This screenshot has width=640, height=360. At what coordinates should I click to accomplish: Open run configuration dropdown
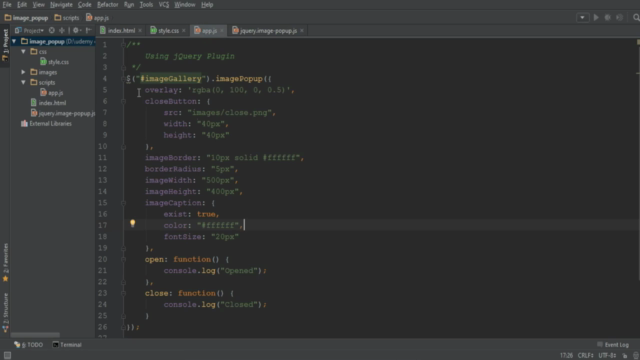(582, 18)
